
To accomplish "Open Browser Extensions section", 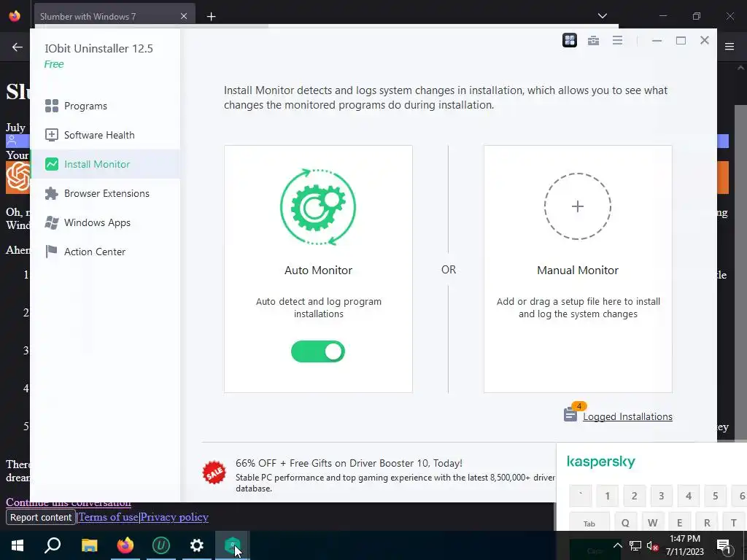I will pos(107,193).
